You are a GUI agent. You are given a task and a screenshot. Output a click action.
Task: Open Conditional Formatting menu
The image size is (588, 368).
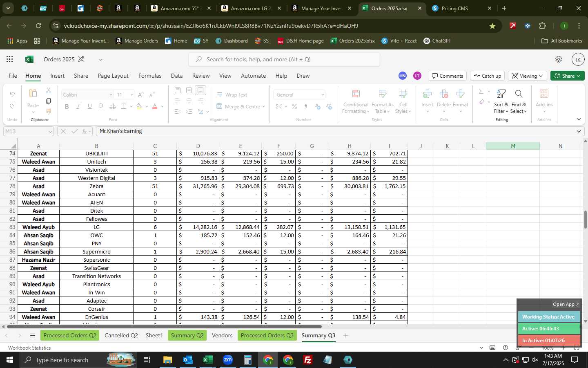coord(356,101)
